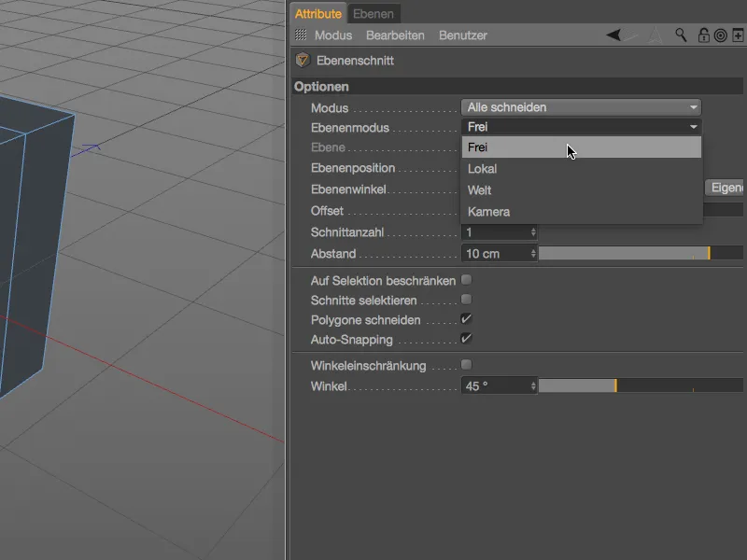Click the Ebenenposition label
This screenshot has height=560, width=747.
tap(353, 168)
